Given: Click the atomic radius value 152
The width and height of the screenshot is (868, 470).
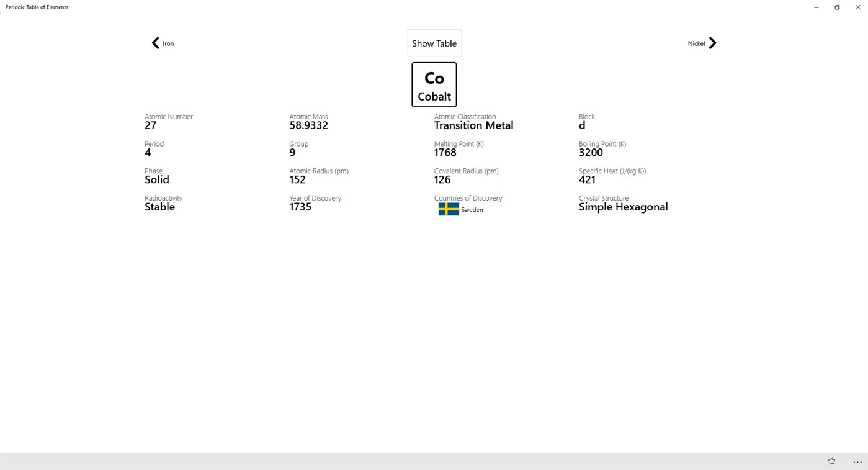Looking at the screenshot, I should [x=297, y=180].
